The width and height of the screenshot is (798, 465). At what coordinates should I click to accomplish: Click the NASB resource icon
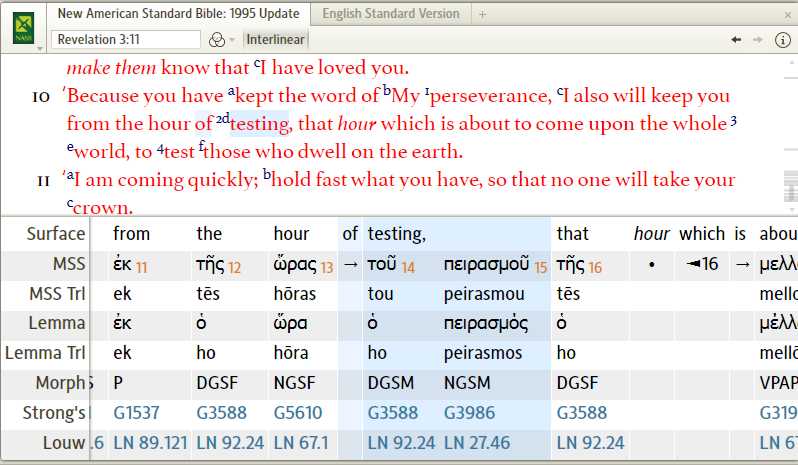point(23,27)
